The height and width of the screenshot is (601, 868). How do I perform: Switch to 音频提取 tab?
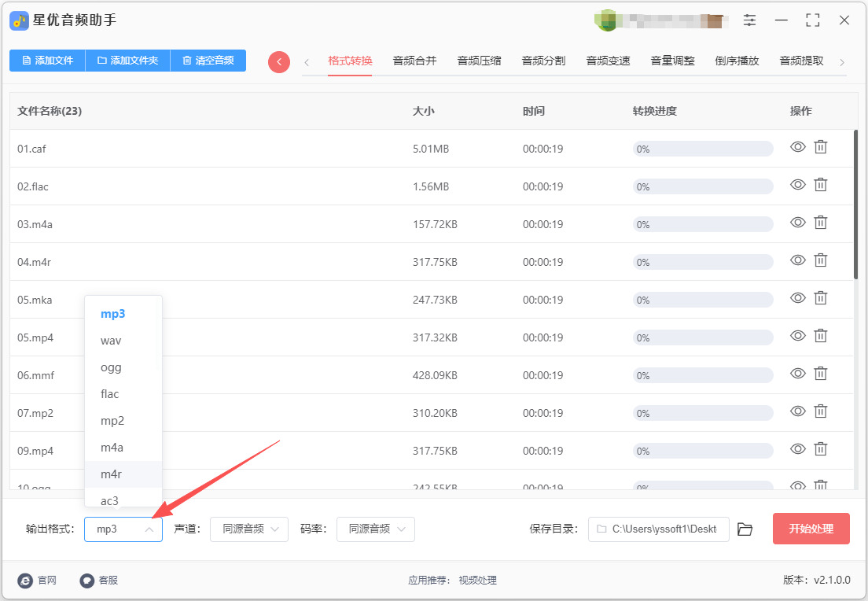802,61
